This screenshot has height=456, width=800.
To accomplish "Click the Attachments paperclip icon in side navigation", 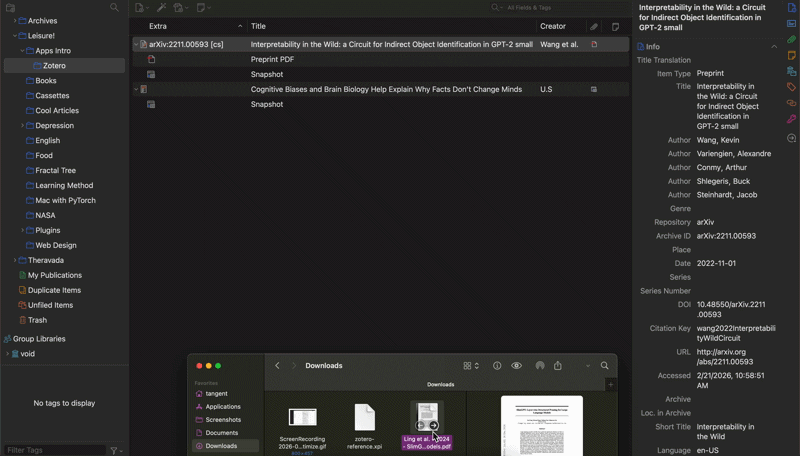I will point(791,40).
